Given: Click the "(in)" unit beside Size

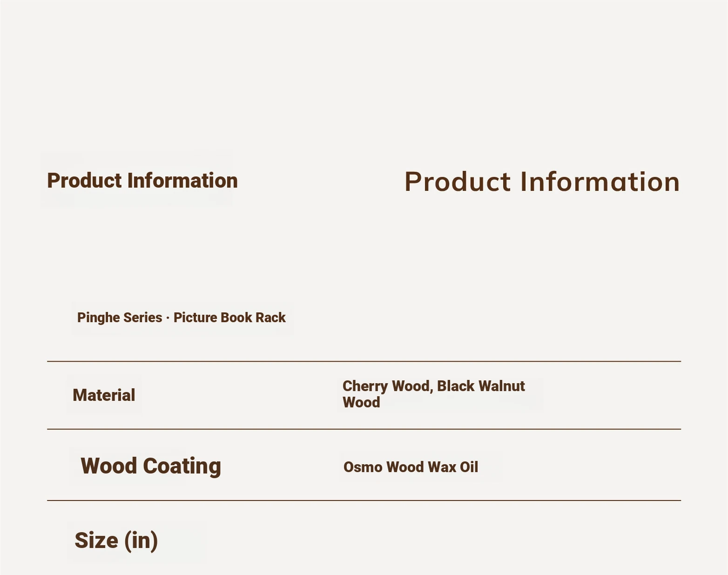Looking at the screenshot, I should 141,541.
